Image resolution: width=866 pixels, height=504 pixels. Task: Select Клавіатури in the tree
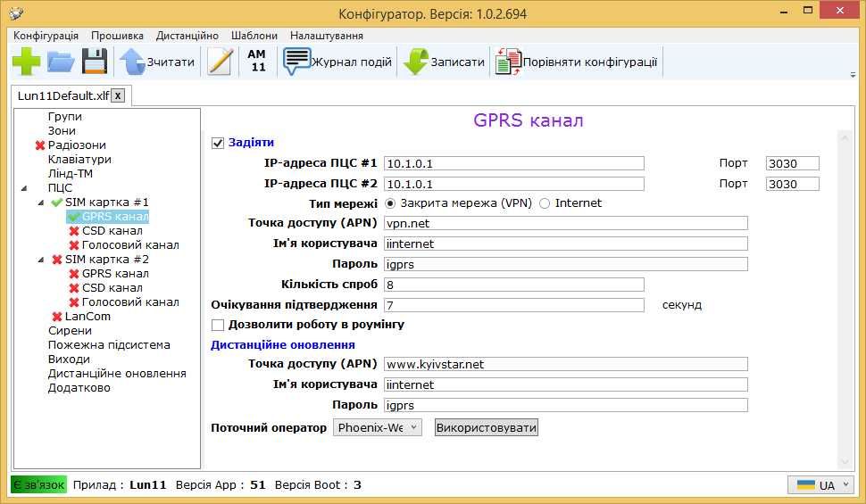79,160
